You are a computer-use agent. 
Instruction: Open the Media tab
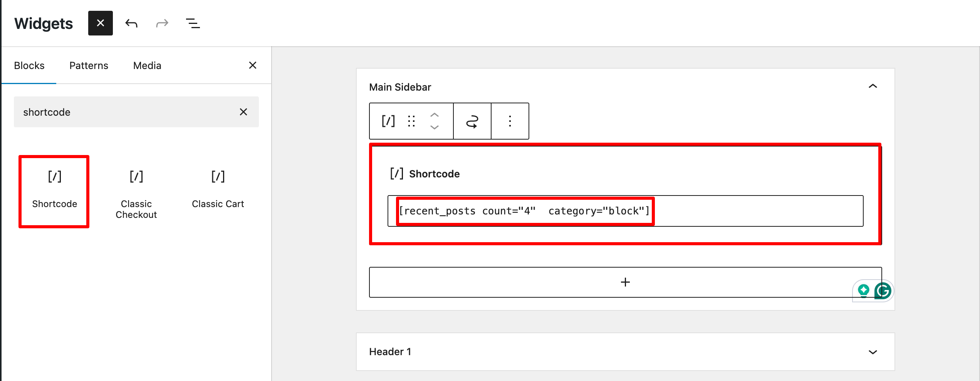coord(147,66)
